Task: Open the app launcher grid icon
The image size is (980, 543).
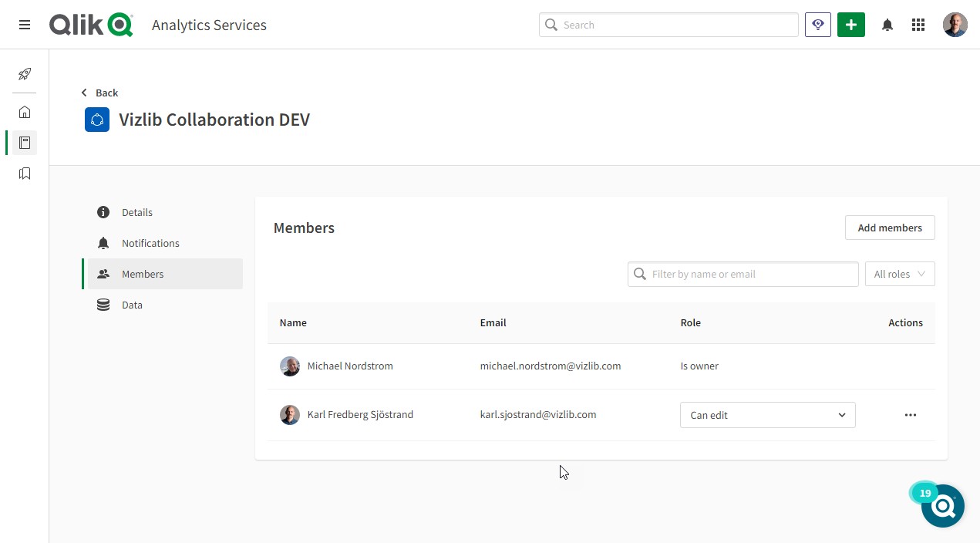Action: tap(918, 25)
